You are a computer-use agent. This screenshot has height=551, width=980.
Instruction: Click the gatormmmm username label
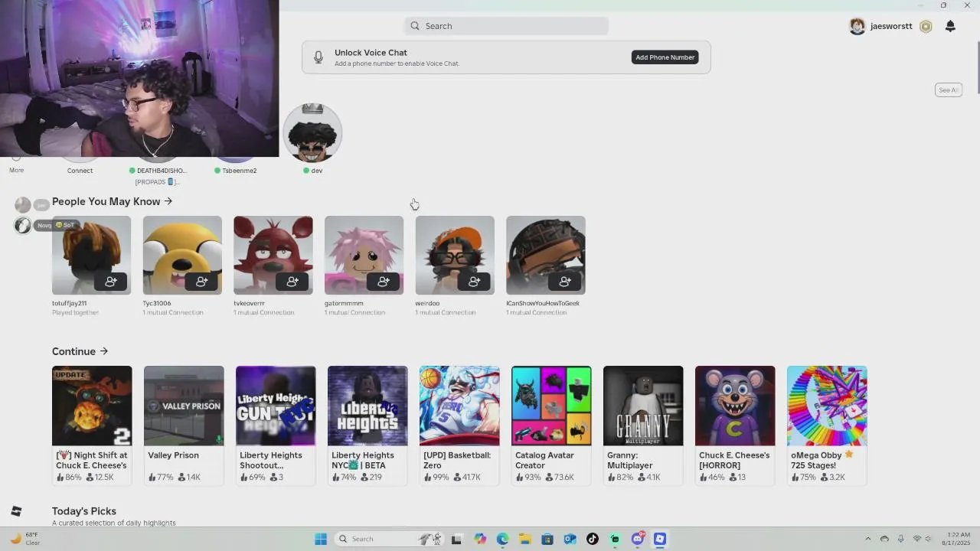[344, 304]
